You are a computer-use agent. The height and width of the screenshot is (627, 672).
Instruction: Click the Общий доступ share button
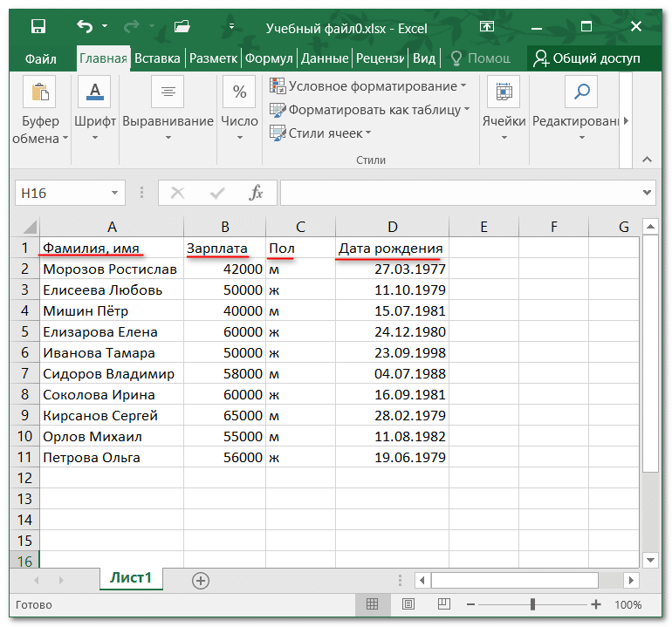[x=586, y=58]
